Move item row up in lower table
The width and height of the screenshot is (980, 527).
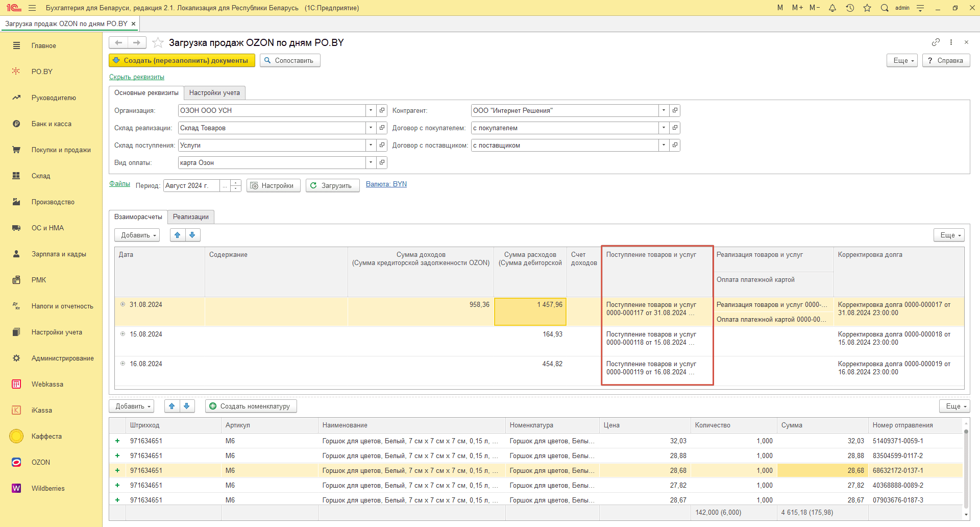coord(172,406)
